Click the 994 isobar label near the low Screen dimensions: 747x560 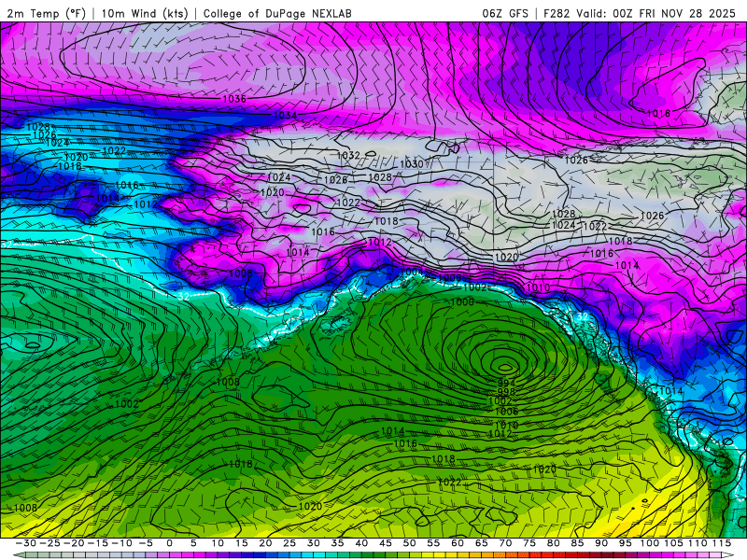(x=506, y=383)
